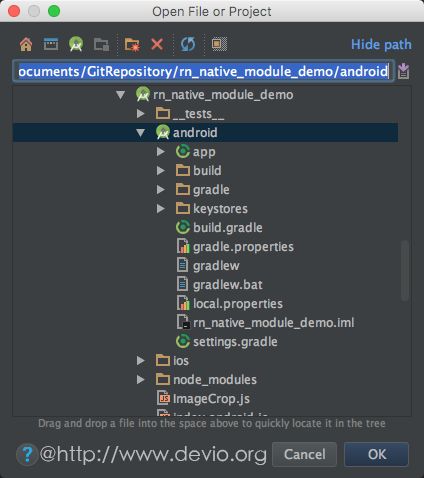
Task: Select the app module name
Action: tap(204, 152)
